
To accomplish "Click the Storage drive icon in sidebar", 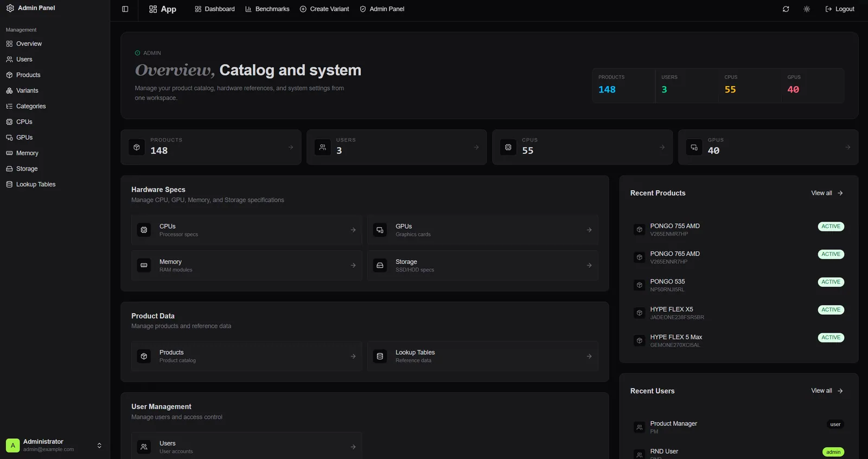I will coord(9,169).
